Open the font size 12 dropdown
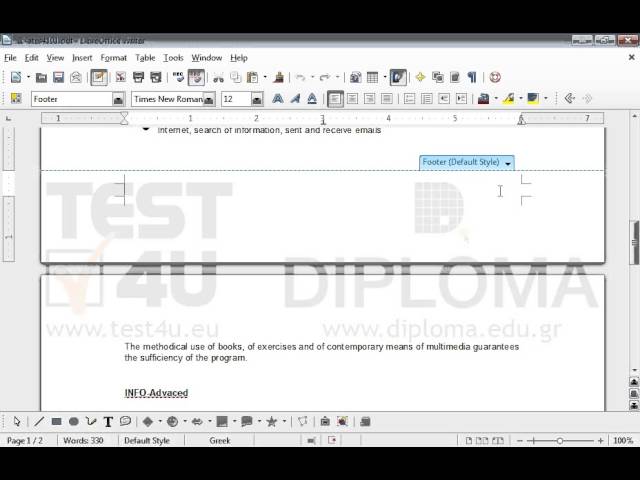 pos(257,99)
